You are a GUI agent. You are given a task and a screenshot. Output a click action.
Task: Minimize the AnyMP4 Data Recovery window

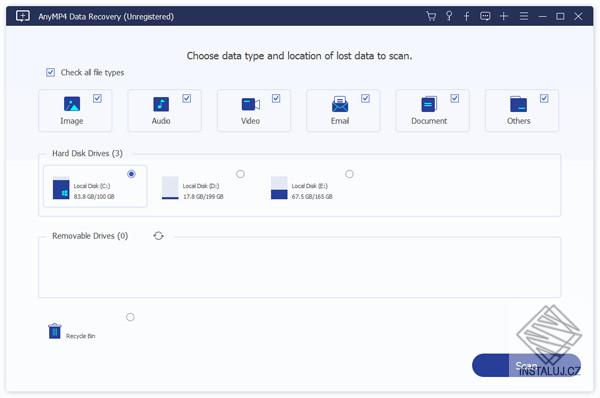click(x=542, y=16)
